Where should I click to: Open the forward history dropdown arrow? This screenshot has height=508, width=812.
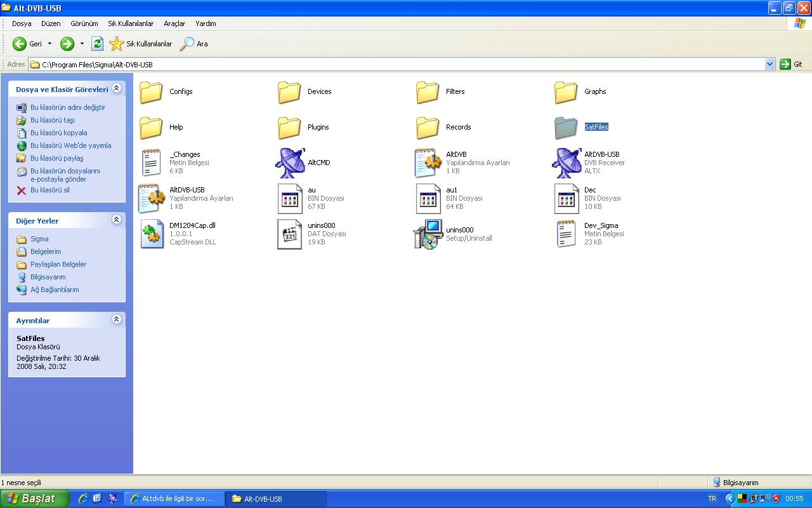pos(82,44)
